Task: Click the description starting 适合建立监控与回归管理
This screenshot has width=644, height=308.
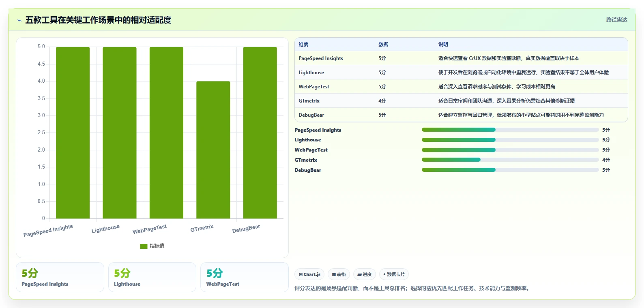Action: (x=521, y=115)
